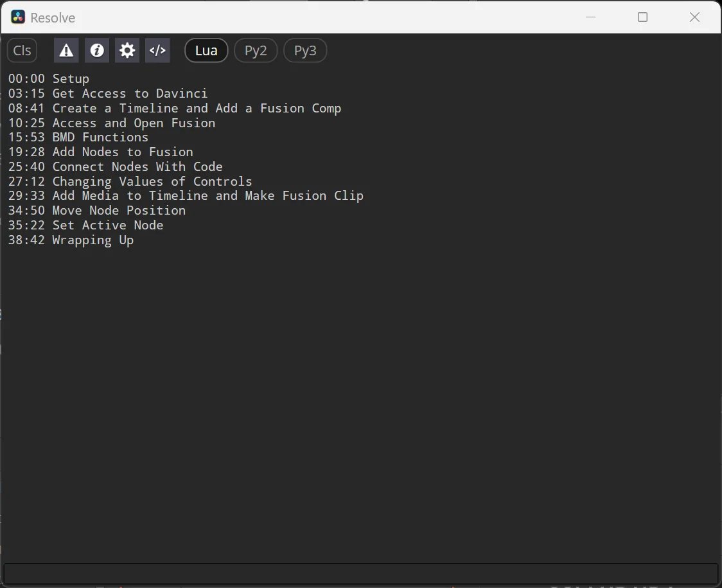Select the '34:50 Move Node Position' line
This screenshot has width=722, height=588.
click(x=97, y=211)
